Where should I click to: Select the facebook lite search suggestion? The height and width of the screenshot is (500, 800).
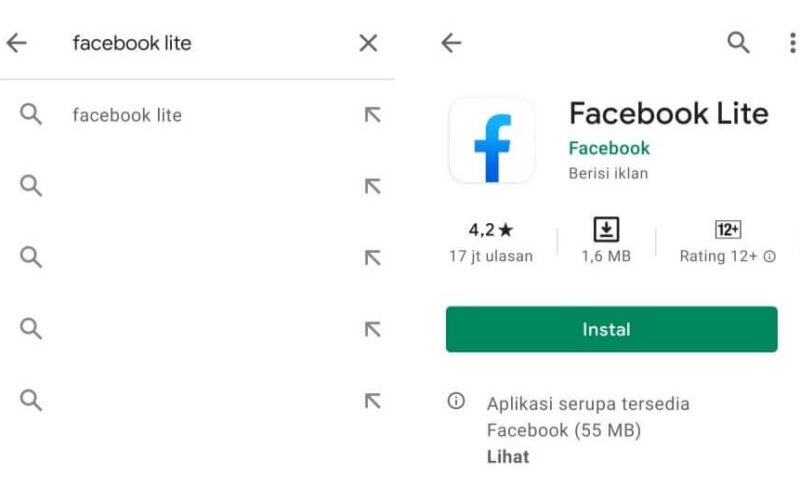tap(127, 115)
